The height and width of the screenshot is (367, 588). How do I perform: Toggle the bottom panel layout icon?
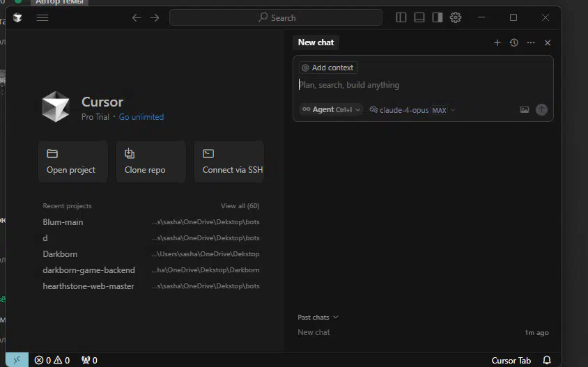tap(419, 17)
